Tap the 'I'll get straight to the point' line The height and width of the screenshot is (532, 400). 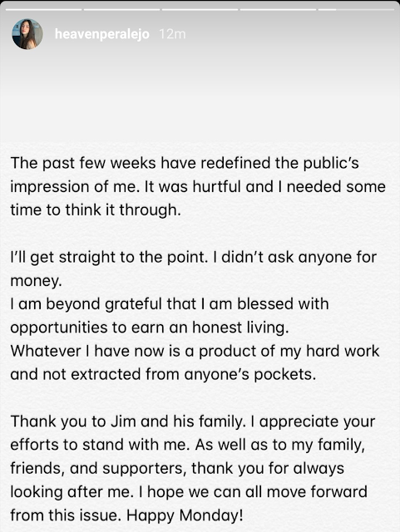[194, 257]
